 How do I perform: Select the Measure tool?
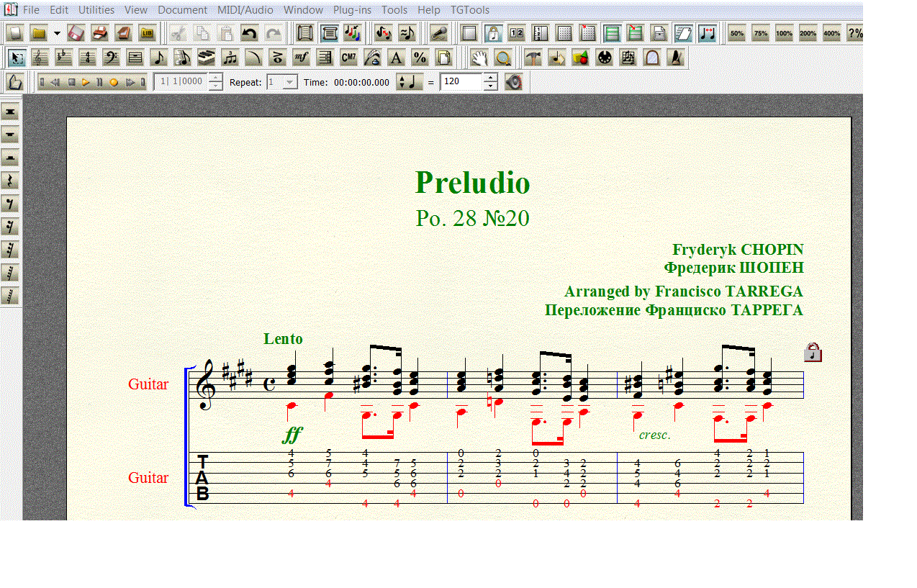(x=135, y=58)
